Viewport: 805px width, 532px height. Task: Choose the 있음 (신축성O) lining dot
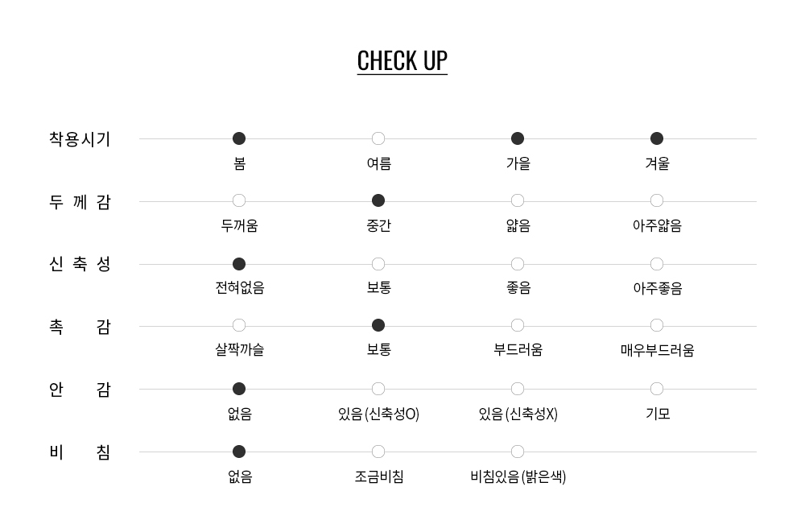(x=378, y=389)
